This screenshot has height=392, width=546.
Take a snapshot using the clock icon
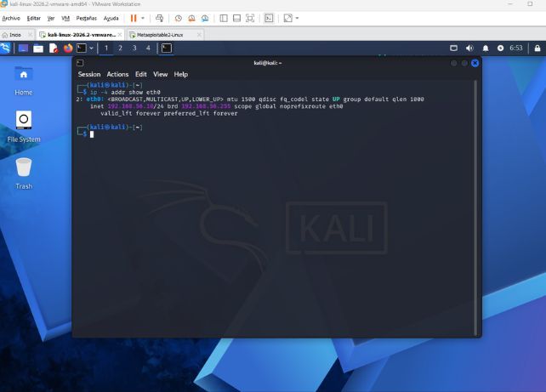pyautogui.click(x=179, y=18)
